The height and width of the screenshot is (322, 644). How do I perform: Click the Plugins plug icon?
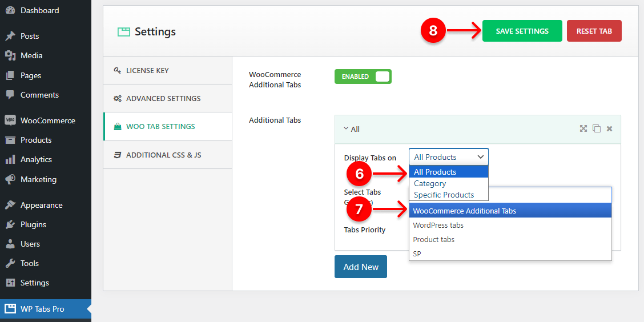tap(10, 225)
